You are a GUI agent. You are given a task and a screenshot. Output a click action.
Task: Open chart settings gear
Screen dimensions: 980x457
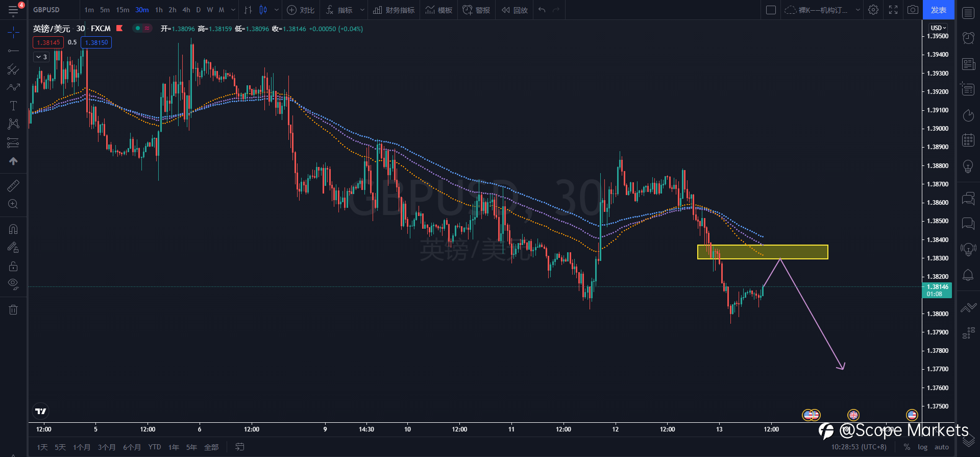[x=873, y=10]
